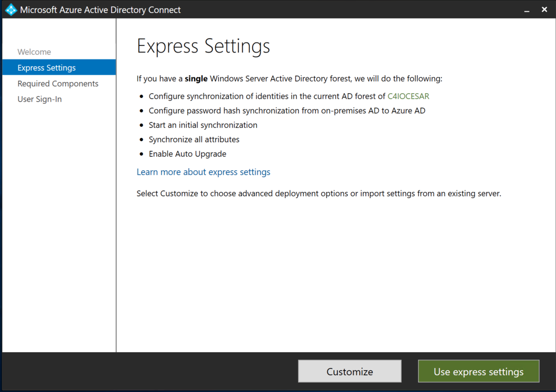Select Express Settings in the sidebar
The image size is (556, 392).
pos(47,68)
